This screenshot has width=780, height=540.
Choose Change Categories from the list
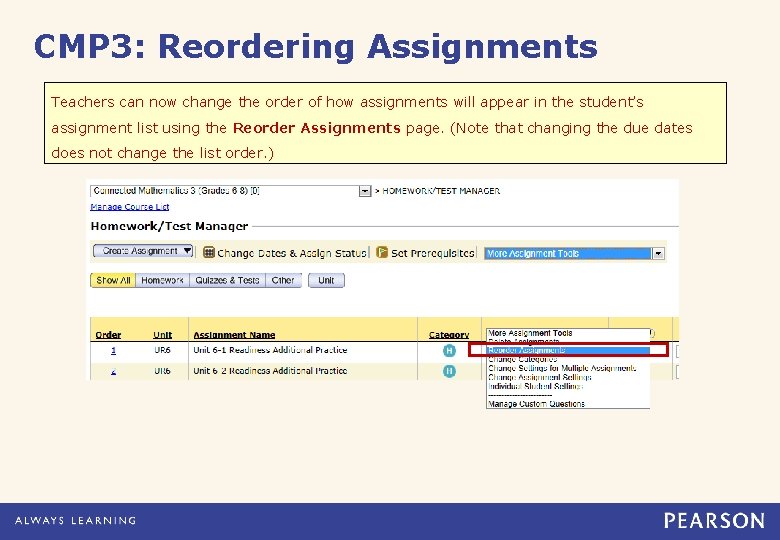(x=522, y=359)
